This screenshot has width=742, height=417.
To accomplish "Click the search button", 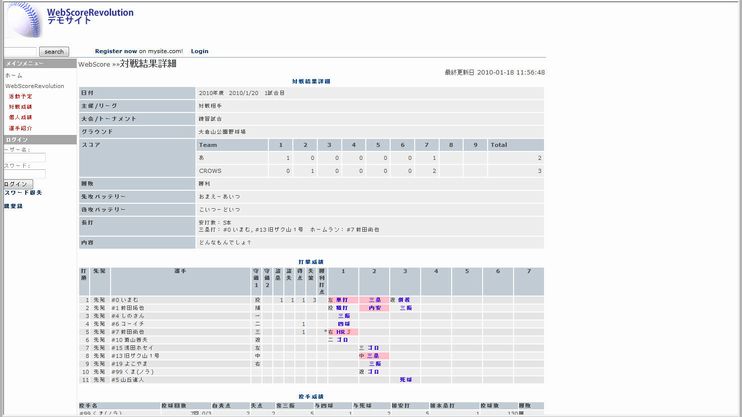I will pyautogui.click(x=54, y=51).
